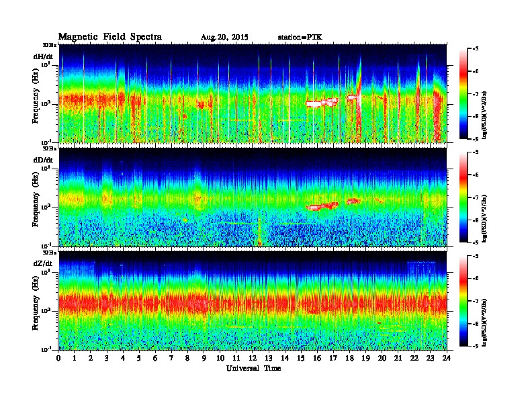532x411 pixels.
Task: Click the log(PSD) legend title beside dH/dt color bar
Action: point(484,115)
